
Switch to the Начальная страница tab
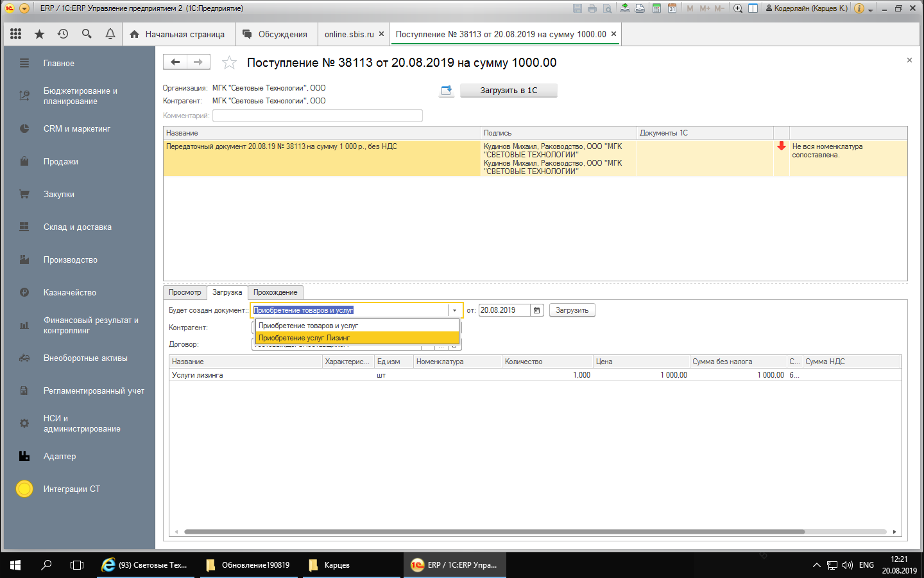click(177, 34)
